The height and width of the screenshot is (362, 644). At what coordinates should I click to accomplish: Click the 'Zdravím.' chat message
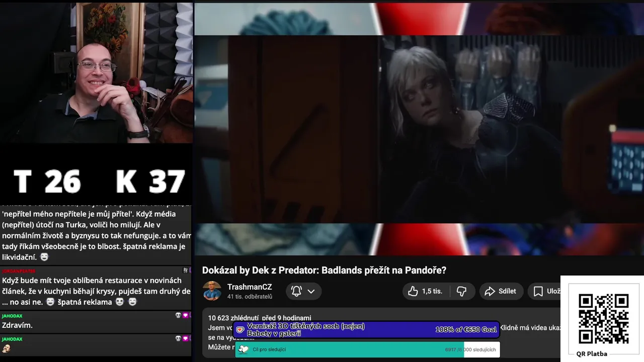click(x=17, y=325)
